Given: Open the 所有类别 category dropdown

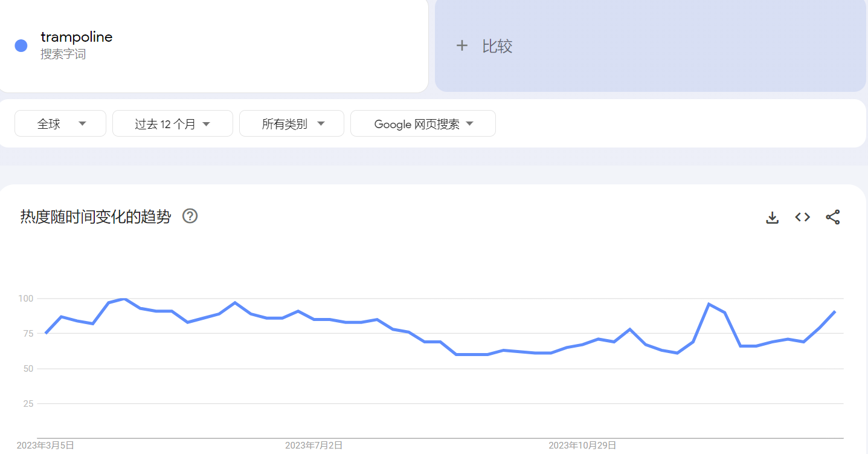Looking at the screenshot, I should (292, 123).
